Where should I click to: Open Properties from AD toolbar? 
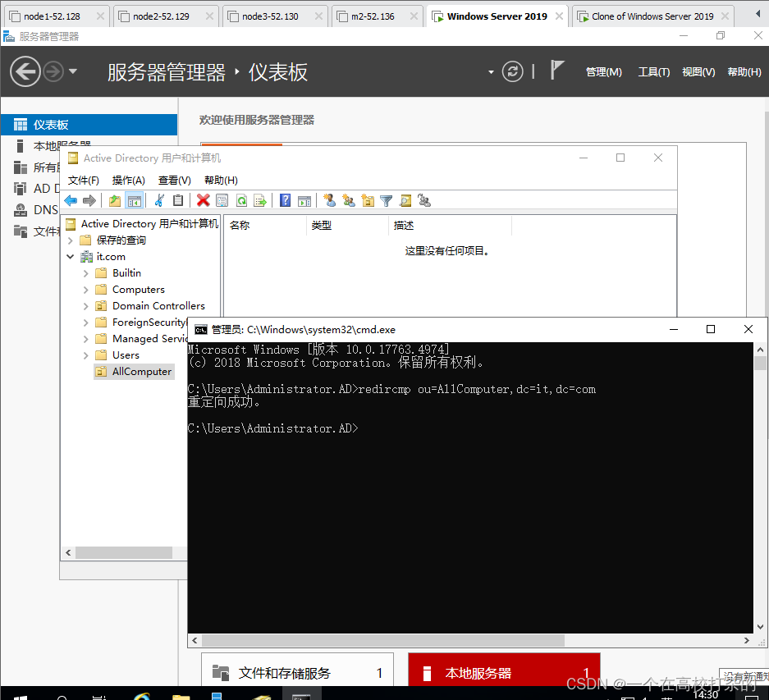tap(222, 200)
